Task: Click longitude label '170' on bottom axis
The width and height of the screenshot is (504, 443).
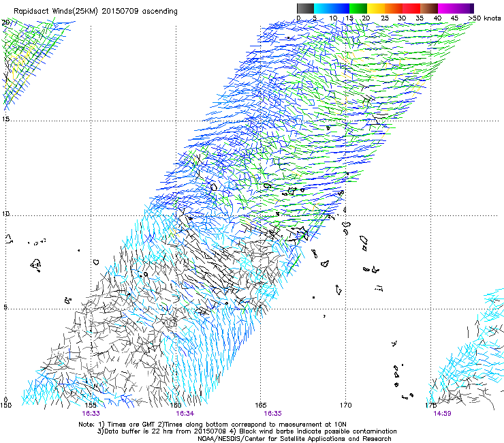Action: pyautogui.click(x=345, y=406)
